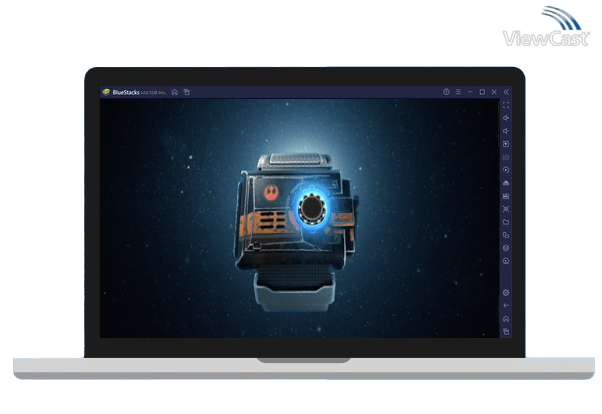
Task: Tap the glowing blue button on wristband
Action: pos(312,208)
